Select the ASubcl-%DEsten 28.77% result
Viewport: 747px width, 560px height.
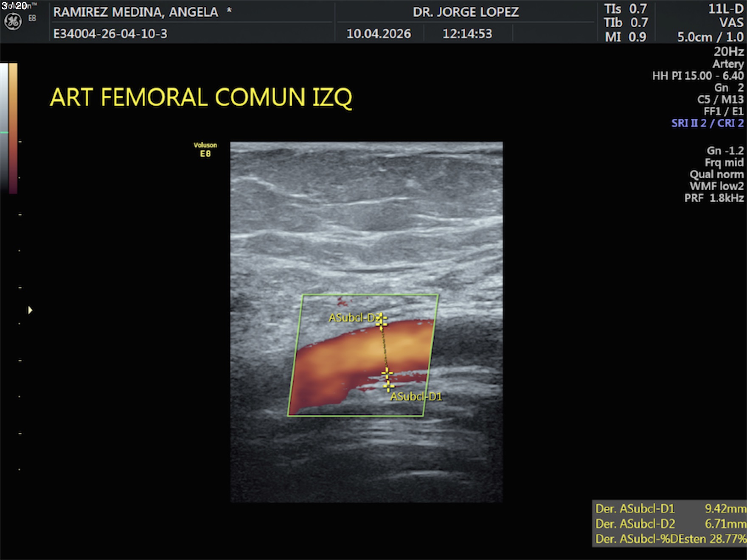click(x=670, y=539)
